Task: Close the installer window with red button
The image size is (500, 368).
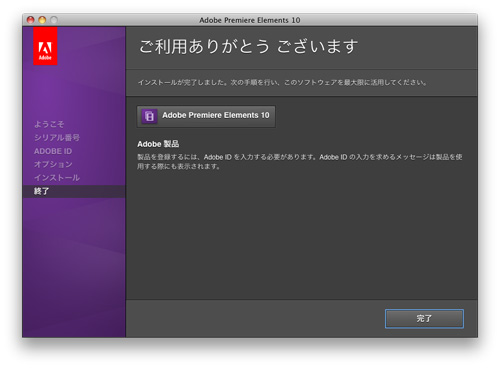Action: point(31,20)
